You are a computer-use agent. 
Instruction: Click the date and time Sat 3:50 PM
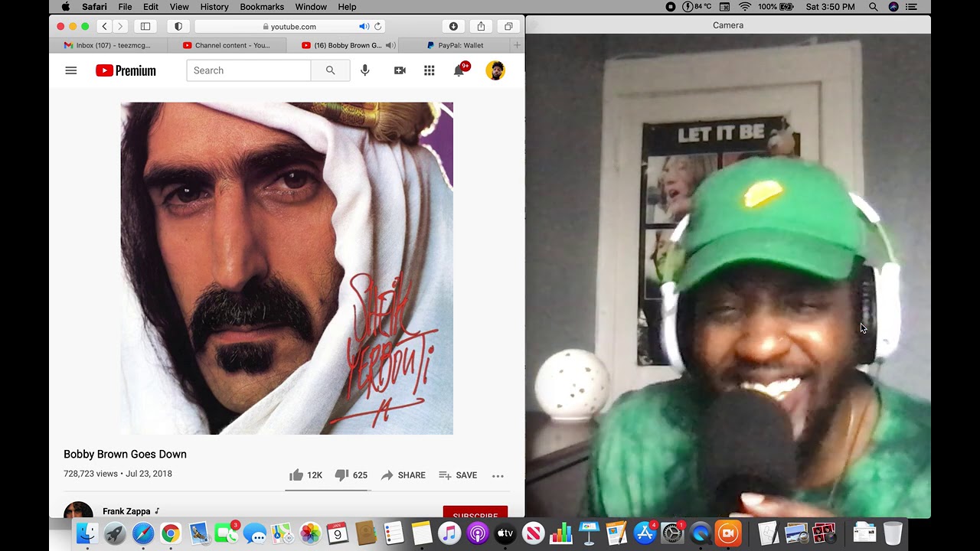[x=831, y=7]
